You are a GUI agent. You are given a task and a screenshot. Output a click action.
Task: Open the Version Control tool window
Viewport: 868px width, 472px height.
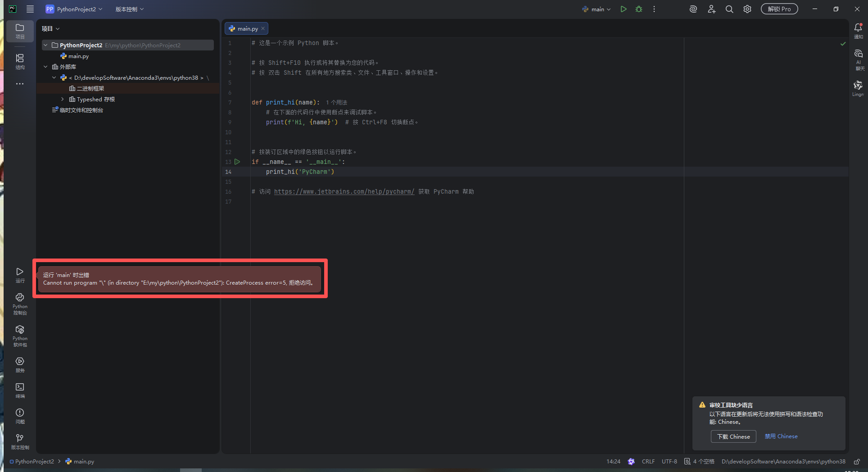[x=20, y=441]
